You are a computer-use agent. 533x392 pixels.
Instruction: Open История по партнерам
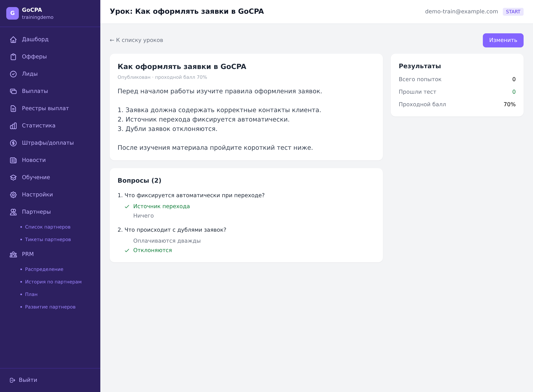(x=53, y=282)
